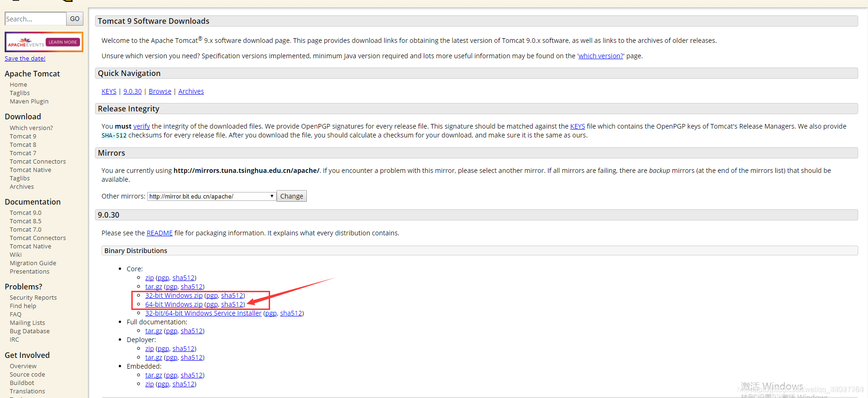Image resolution: width=868 pixels, height=398 pixels.
Task: Open the FAQ sidebar link
Action: point(15,314)
